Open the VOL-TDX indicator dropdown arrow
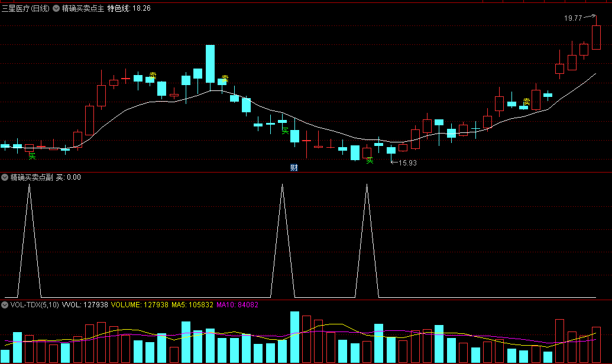The image size is (612, 364). coord(5,305)
